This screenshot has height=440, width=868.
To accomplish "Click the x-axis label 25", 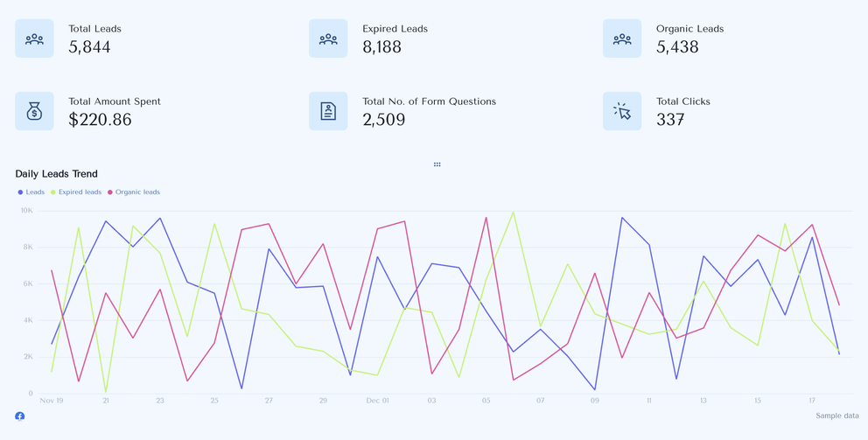I will coord(214,401).
